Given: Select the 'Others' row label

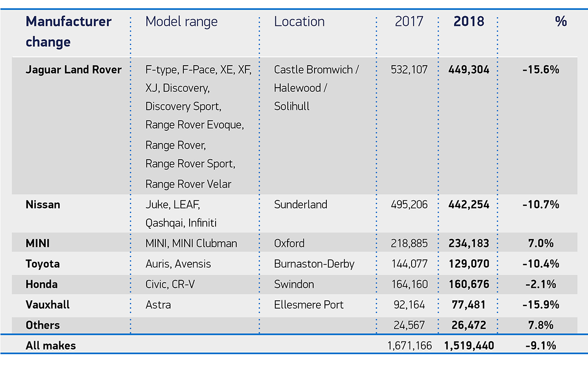Looking at the screenshot, I should tap(43, 325).
